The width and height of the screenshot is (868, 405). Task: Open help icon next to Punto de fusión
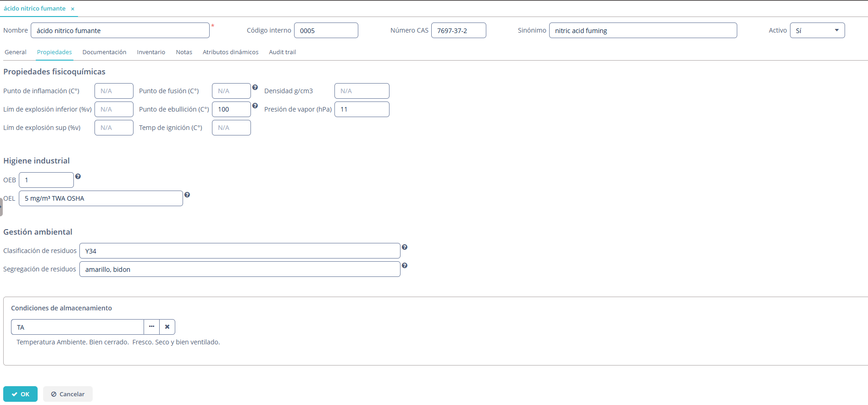point(255,87)
